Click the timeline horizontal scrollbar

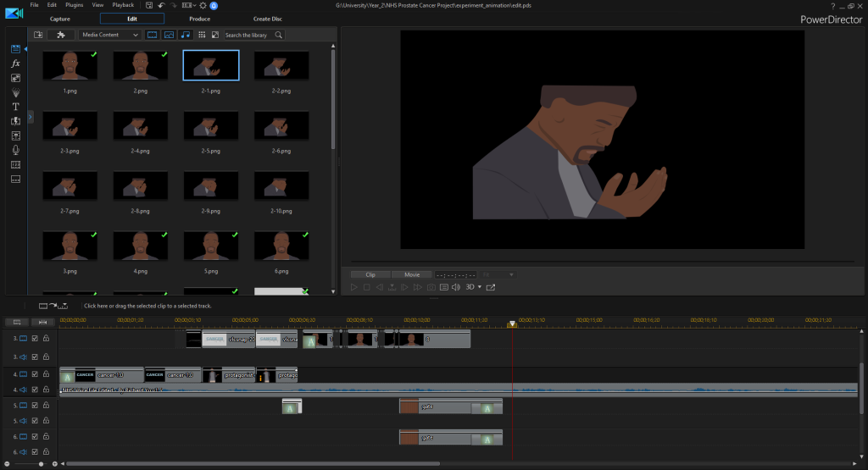click(x=253, y=464)
